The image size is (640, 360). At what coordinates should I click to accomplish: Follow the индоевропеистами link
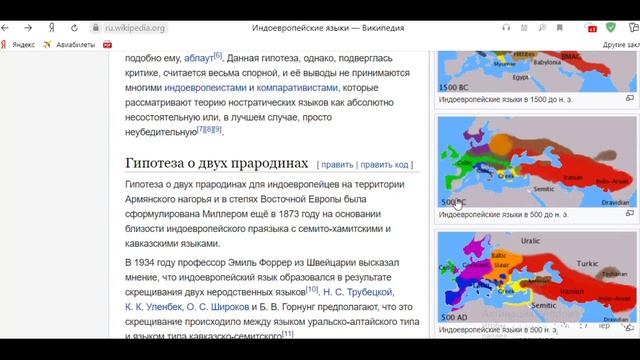coord(205,88)
